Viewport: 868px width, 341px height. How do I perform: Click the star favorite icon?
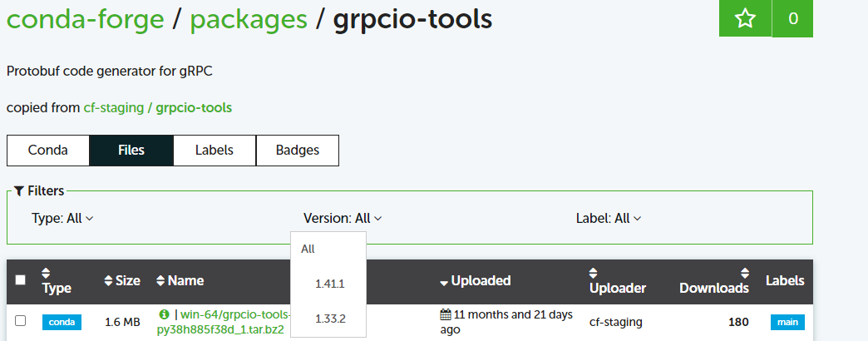click(745, 18)
